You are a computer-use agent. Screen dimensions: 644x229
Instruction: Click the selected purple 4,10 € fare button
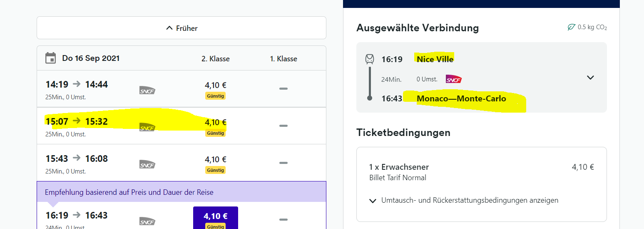tap(216, 218)
